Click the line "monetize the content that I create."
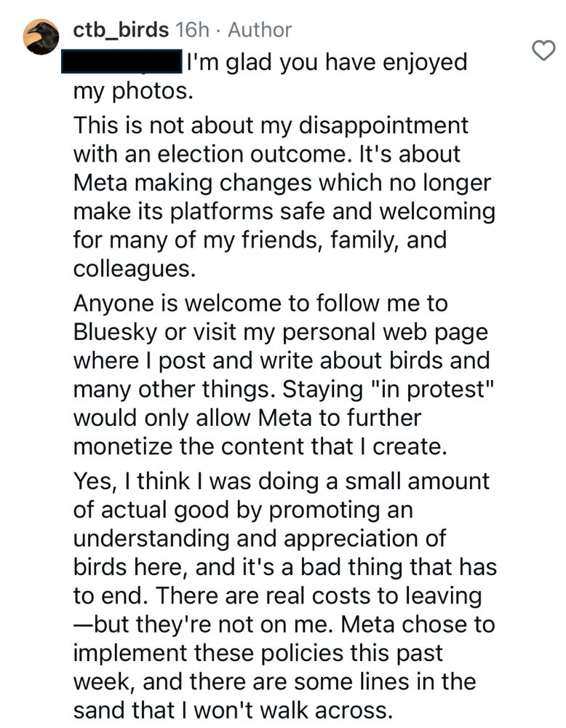Viewport: 566px width, 728px height. click(x=260, y=447)
